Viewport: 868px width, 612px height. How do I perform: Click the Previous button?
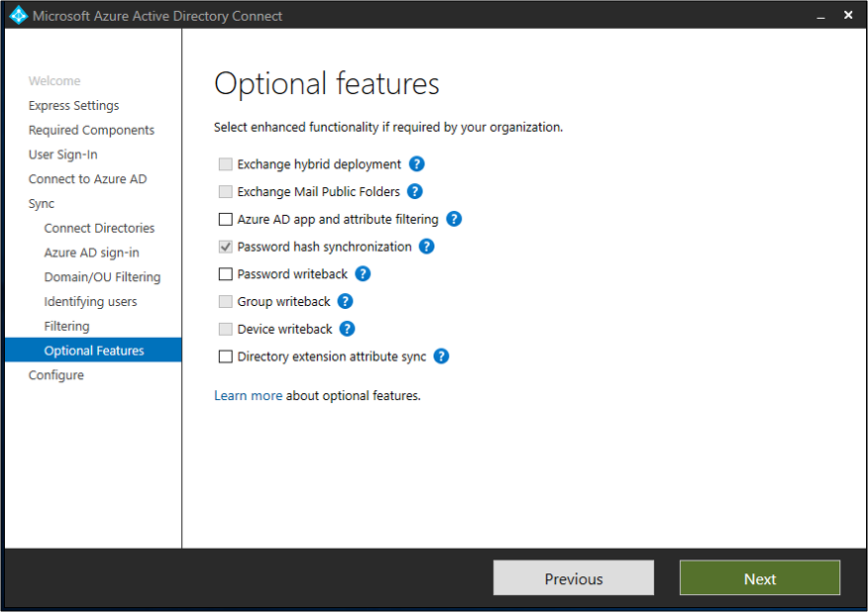573,577
